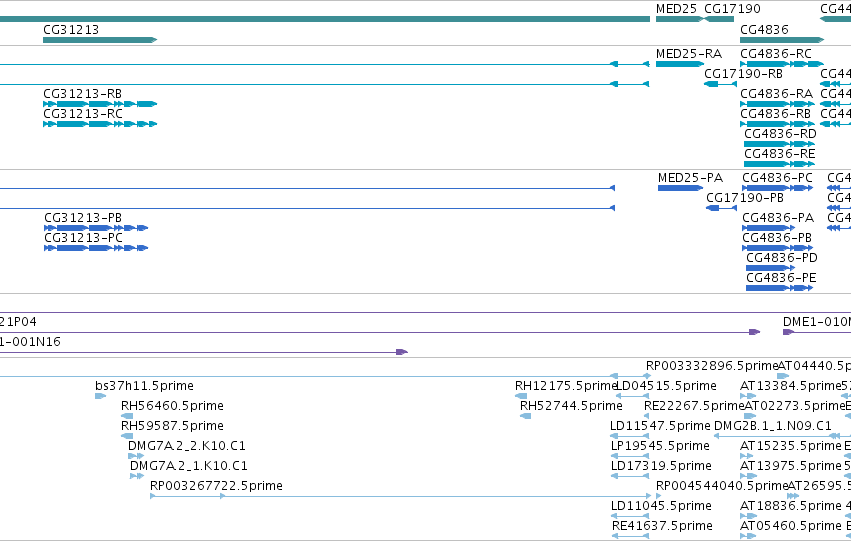Click the AT05460.5prime EST
The image size is (851, 541).
(748, 536)
